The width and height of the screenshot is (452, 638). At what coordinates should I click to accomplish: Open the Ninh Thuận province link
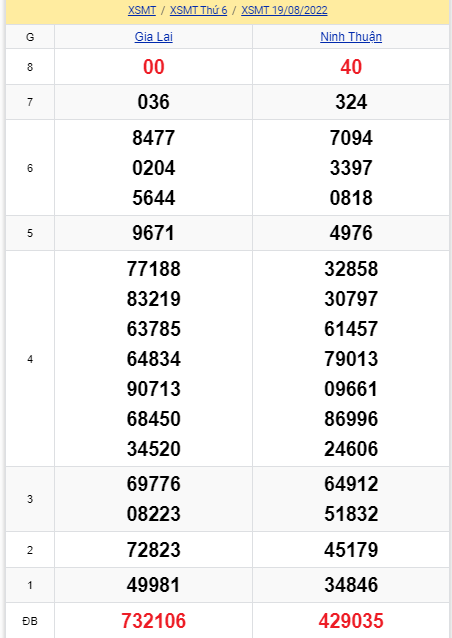(x=351, y=37)
